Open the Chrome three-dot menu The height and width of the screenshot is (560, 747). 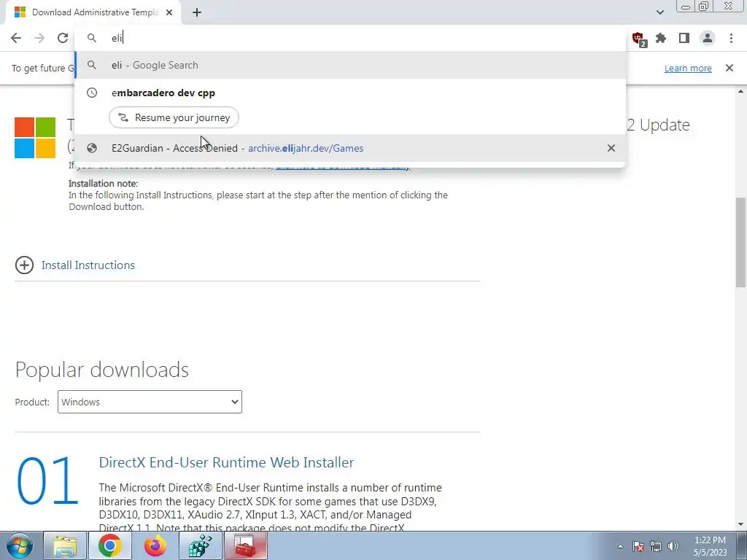coord(731,38)
